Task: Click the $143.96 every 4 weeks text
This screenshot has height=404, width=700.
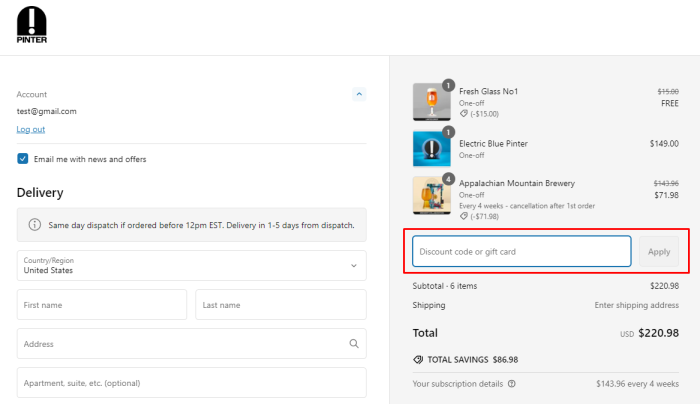Action: (638, 383)
